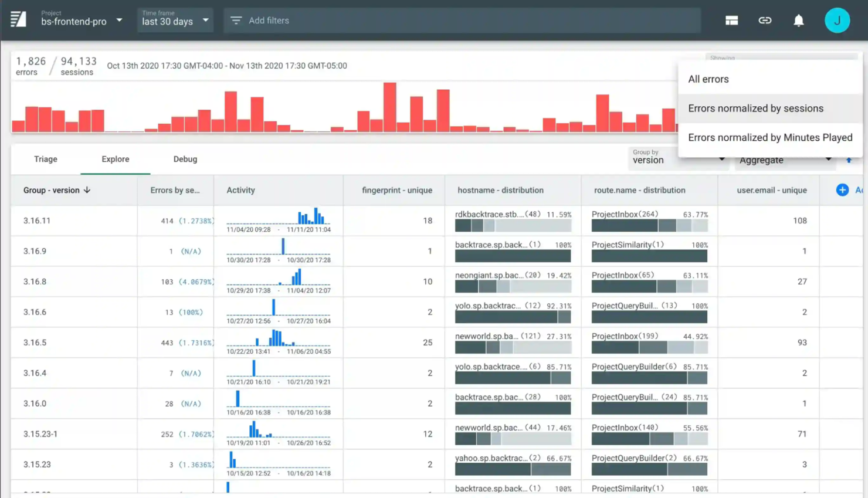Select Errors normalized by sessions

point(756,108)
